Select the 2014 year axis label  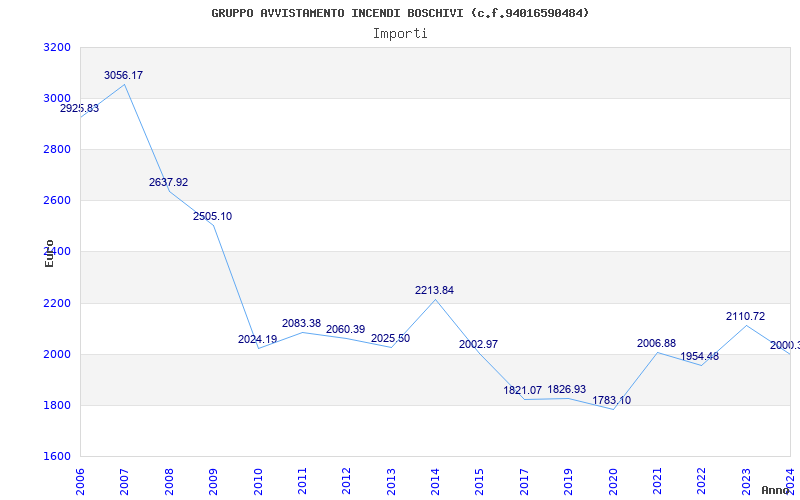(x=435, y=482)
